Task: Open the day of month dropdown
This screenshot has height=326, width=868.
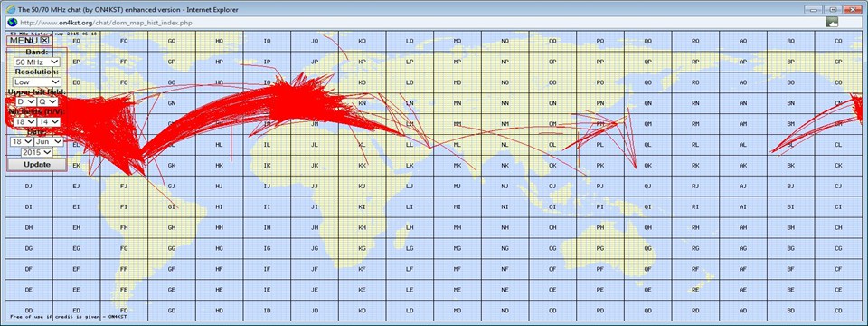Action: (22, 142)
